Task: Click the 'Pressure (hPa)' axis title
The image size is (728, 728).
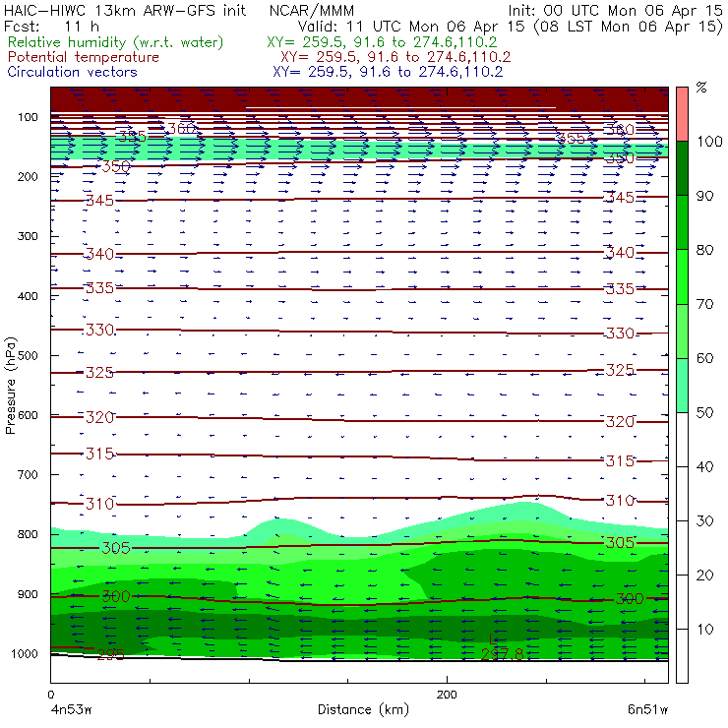Action: pos(10,386)
